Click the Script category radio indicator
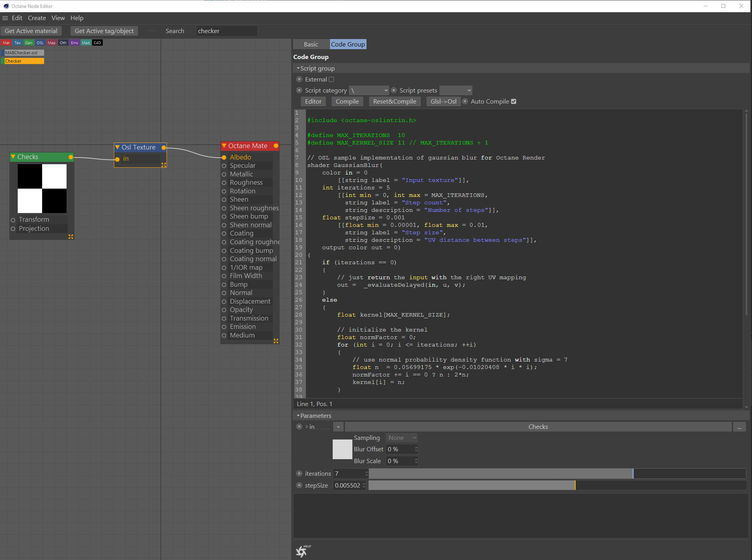The width and height of the screenshot is (752, 560). [x=299, y=91]
